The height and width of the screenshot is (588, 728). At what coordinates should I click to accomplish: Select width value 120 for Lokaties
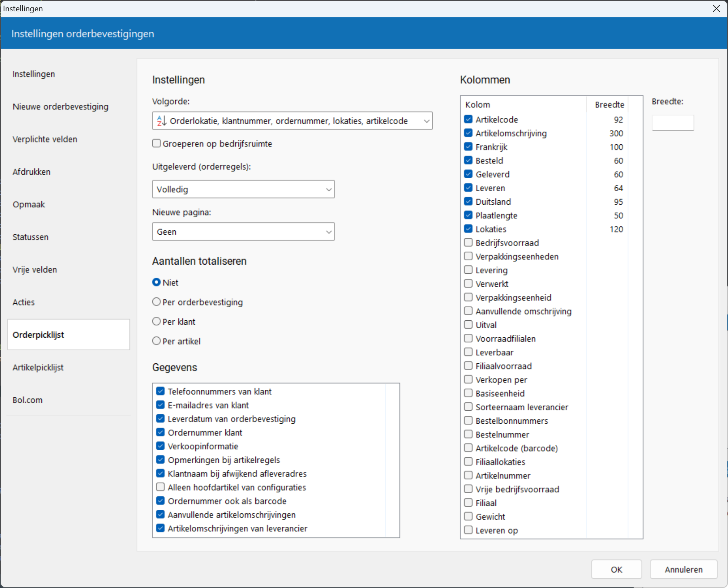click(616, 229)
